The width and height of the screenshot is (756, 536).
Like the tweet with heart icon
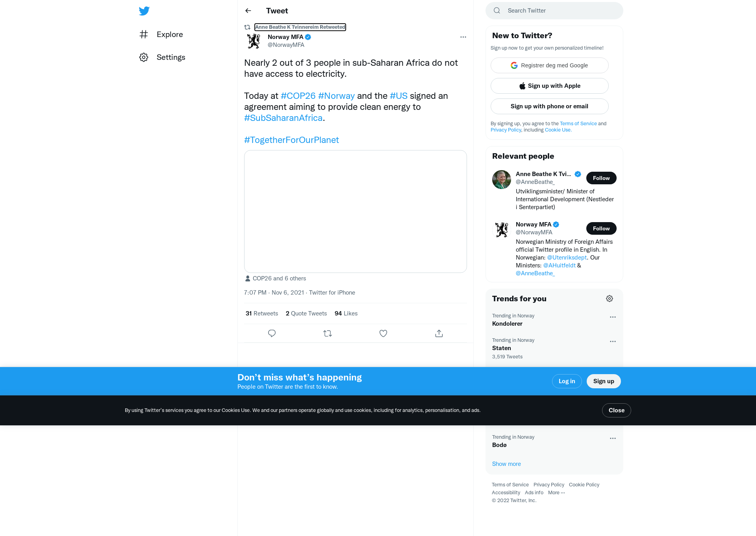[x=383, y=334]
